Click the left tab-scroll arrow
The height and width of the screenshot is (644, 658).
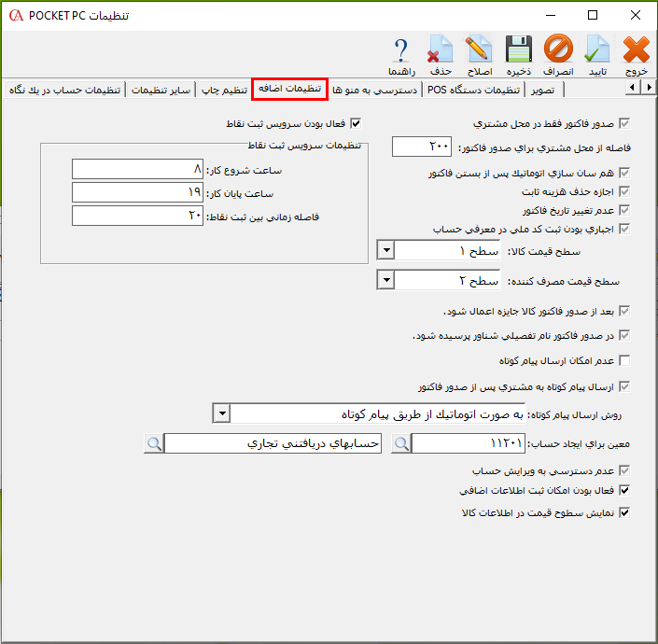[633, 88]
